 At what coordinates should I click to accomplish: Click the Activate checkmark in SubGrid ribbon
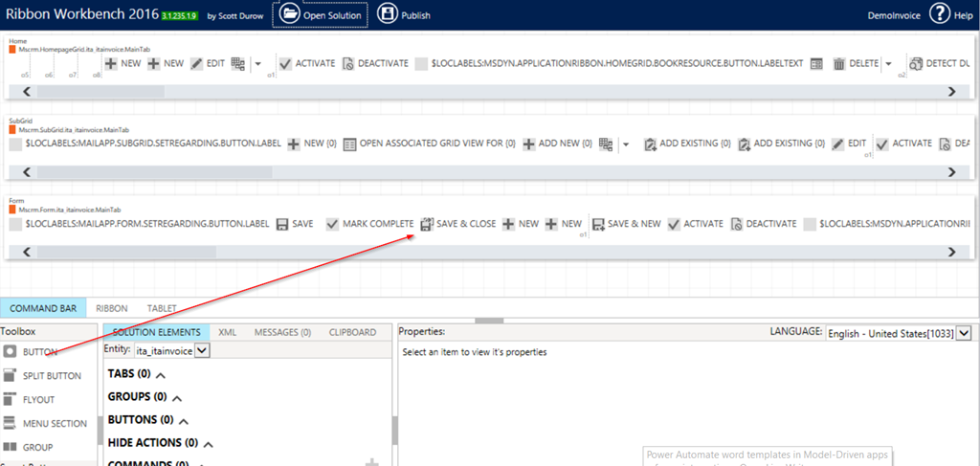point(882,144)
